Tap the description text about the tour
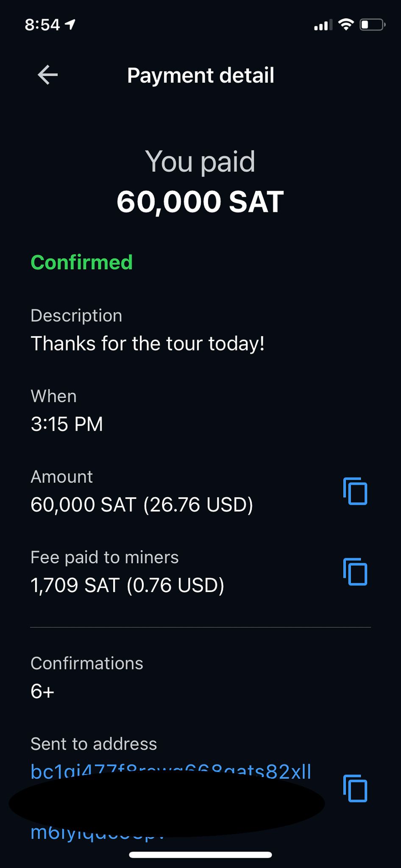The height and width of the screenshot is (868, 401). pyautogui.click(x=148, y=343)
